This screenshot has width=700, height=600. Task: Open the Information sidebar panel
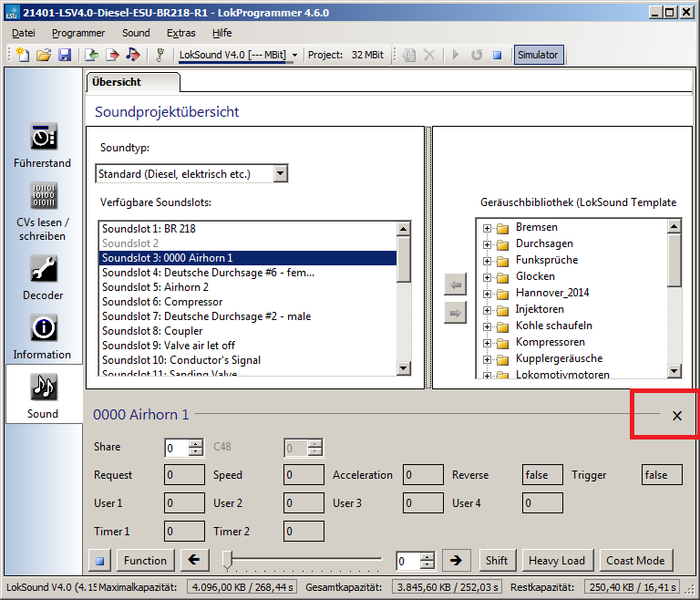[42, 337]
